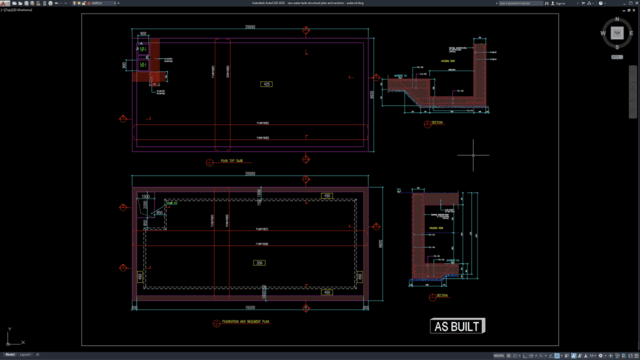
Task: Open object snap options arrow
Action: pos(562,356)
